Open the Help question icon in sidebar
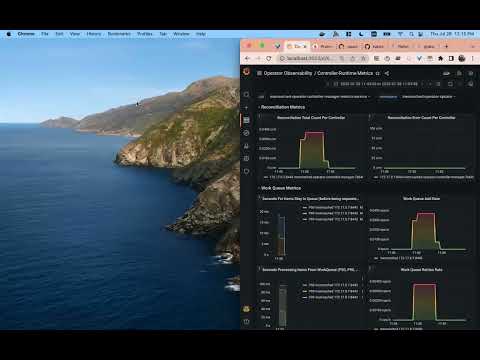480x360 pixels. tap(247, 322)
